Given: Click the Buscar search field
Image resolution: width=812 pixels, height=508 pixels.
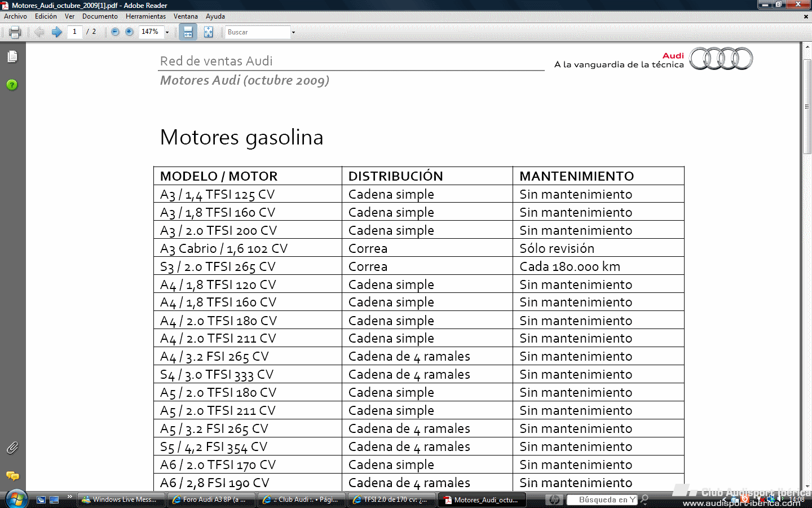Looking at the screenshot, I should 258,32.
